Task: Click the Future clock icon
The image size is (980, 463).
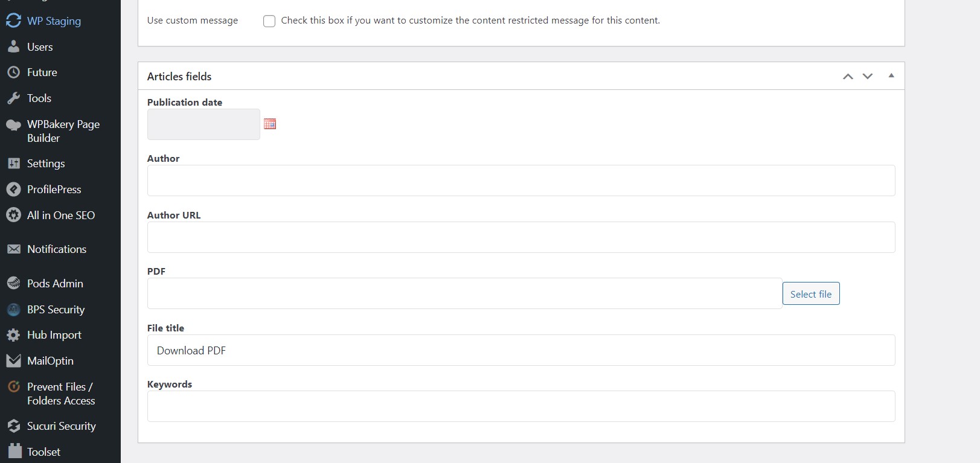Action: click(13, 72)
